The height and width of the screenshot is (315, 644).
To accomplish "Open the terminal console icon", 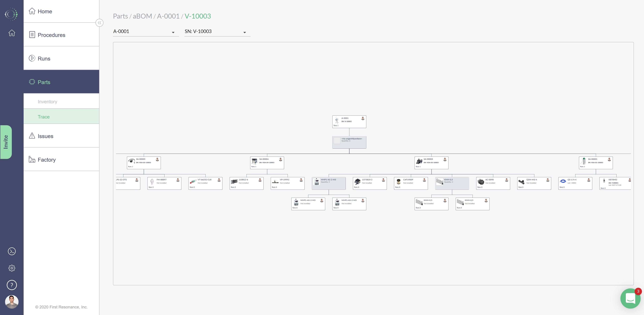I will pos(12,251).
